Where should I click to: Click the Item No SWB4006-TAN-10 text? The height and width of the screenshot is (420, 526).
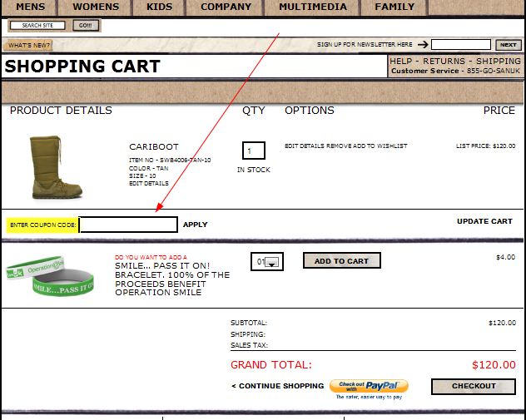pos(170,160)
